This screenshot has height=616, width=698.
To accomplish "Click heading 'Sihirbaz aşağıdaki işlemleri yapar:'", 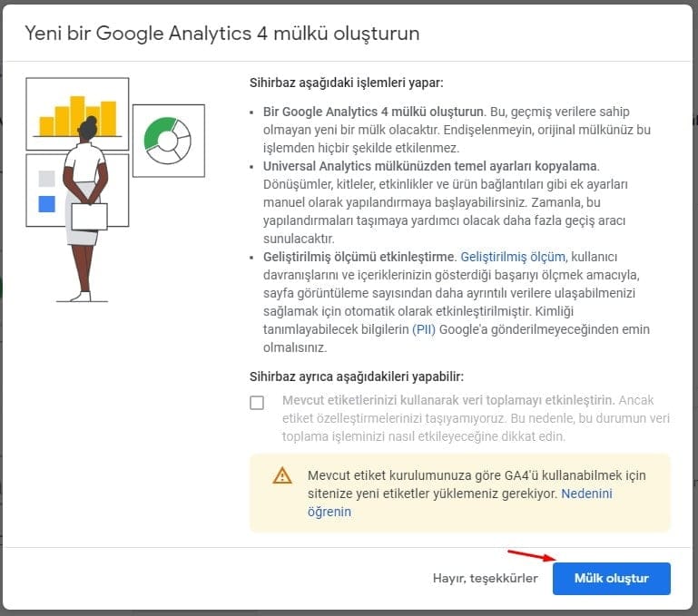I will point(347,83).
